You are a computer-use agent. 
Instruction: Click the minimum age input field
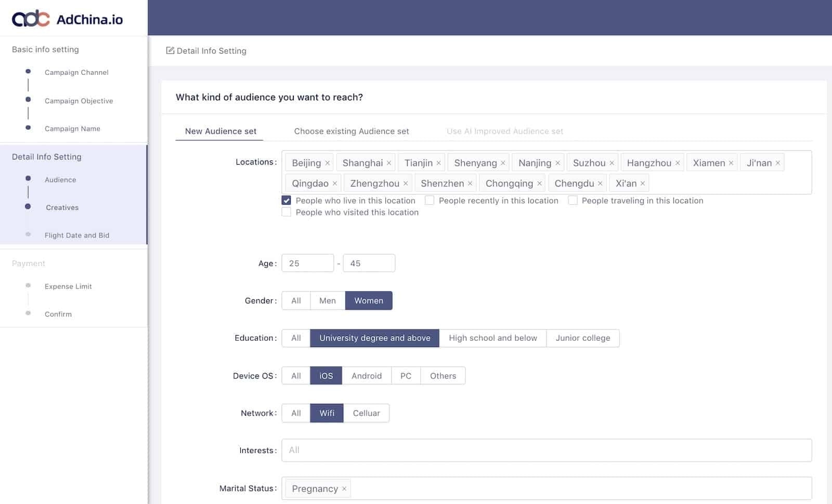coord(307,263)
